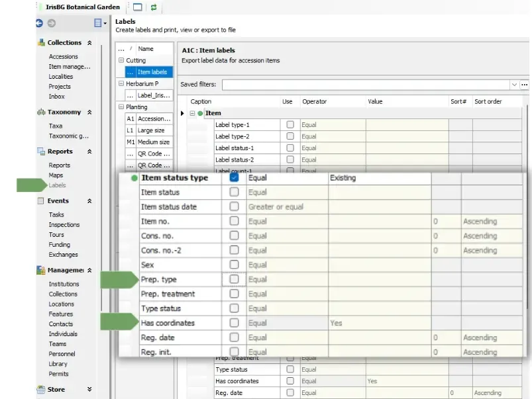The width and height of the screenshot is (532, 399).
Task: Click the row indicator arrow beside Item
Action: (x=182, y=113)
